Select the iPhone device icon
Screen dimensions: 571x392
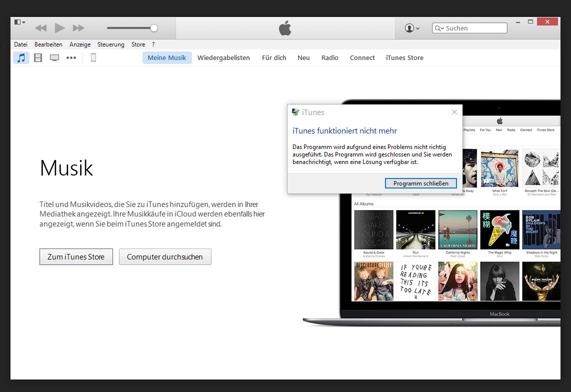(x=93, y=57)
